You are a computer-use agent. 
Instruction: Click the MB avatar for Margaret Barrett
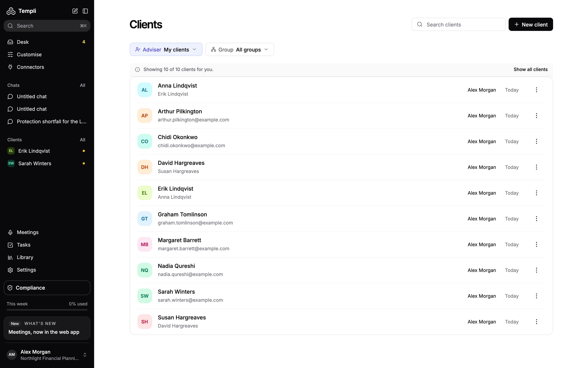[145, 244]
